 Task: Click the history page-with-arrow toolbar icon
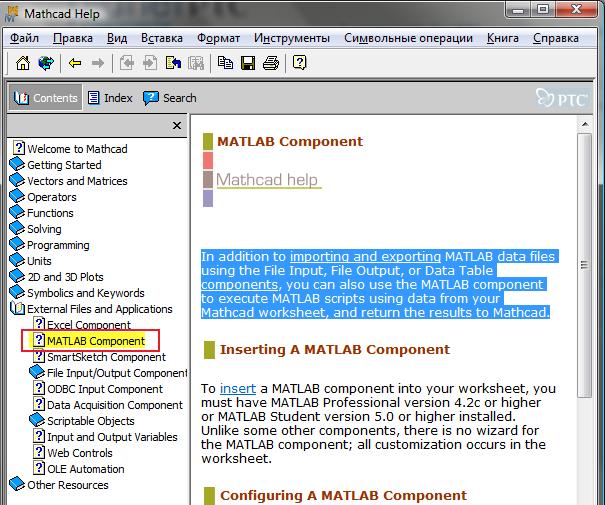[x=173, y=62]
